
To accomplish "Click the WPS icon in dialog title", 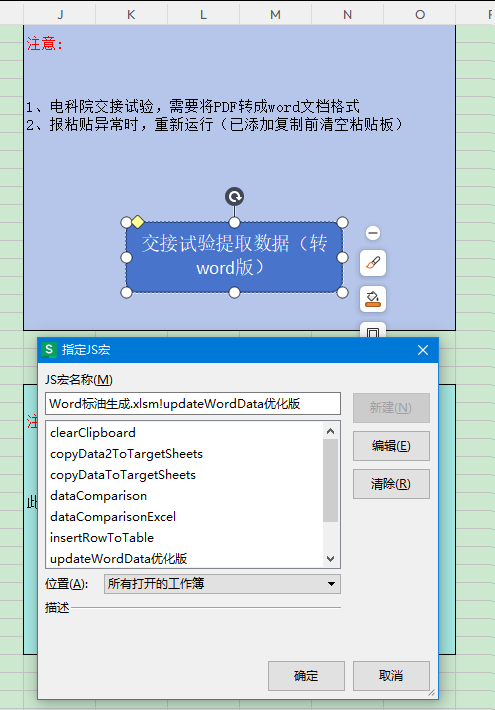I will [49, 350].
